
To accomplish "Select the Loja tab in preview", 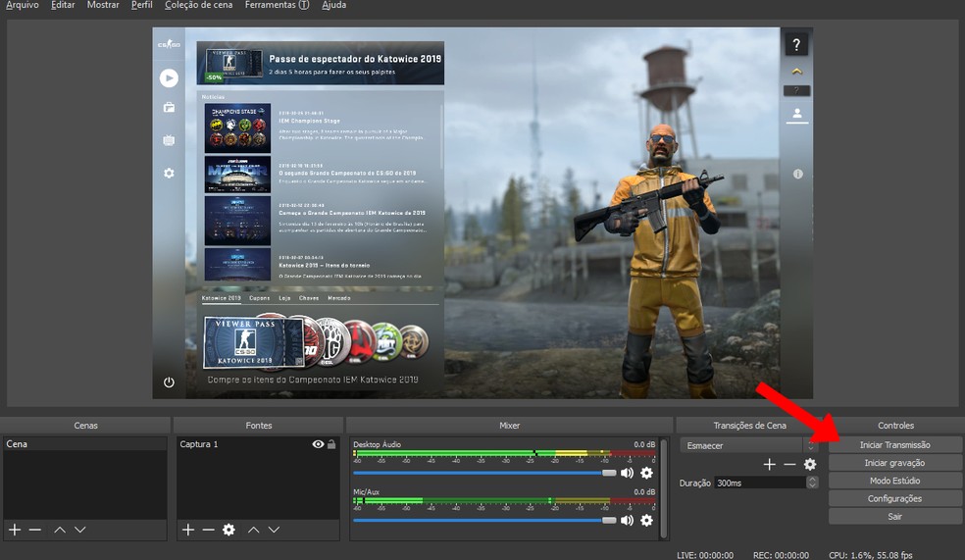I will click(284, 298).
